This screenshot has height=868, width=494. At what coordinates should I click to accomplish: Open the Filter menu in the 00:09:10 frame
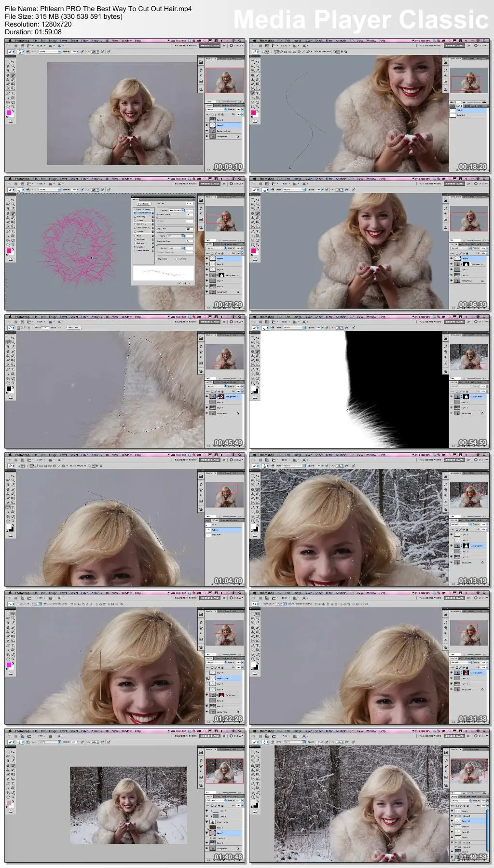tap(84, 41)
